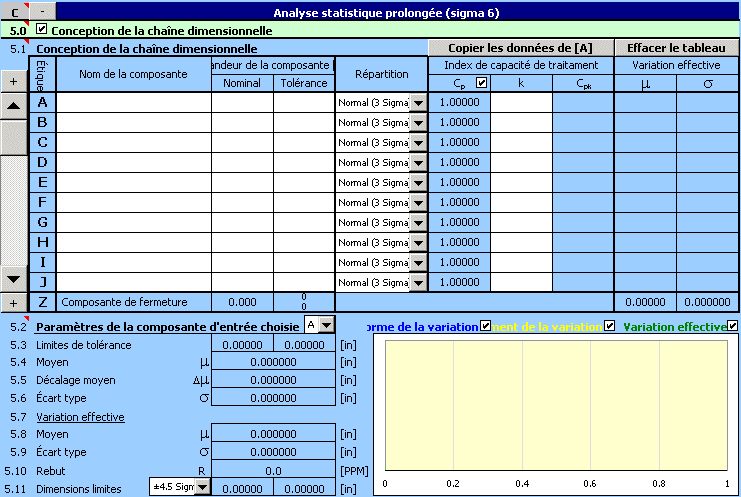Open the Répartition dropdown for row J
This screenshot has height=497, width=741.
tap(418, 283)
